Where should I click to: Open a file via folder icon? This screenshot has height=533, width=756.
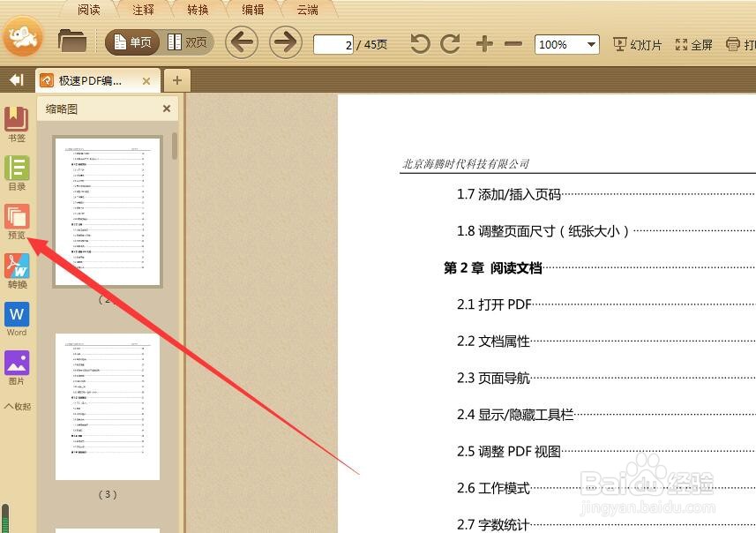coord(71,41)
